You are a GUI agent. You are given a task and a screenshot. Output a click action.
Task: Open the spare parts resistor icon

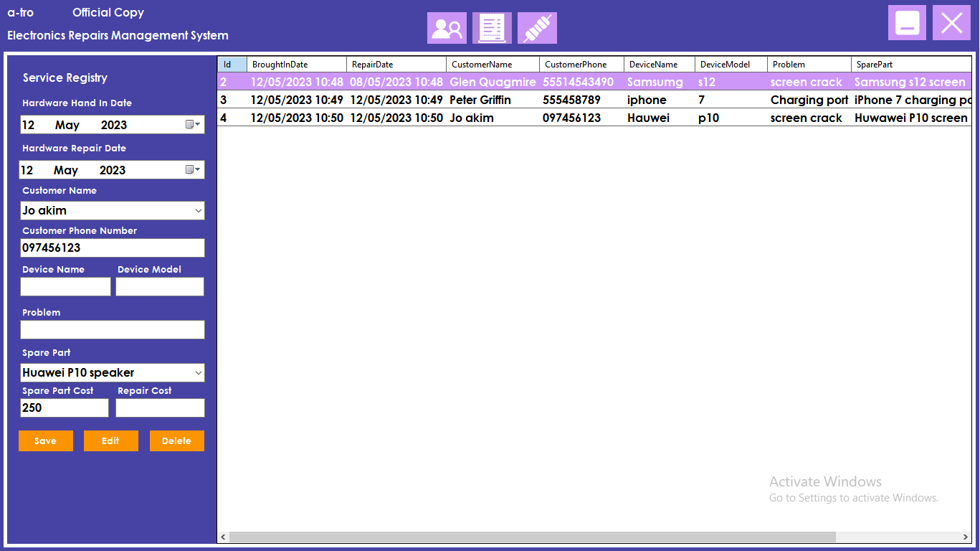tap(537, 28)
